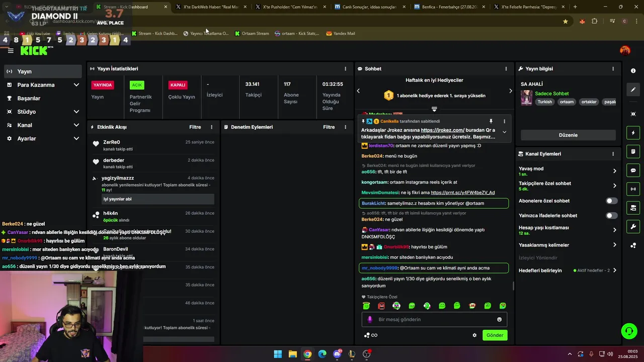Open the Windows Start menu
The height and width of the screenshot is (362, 644).
tap(278, 354)
